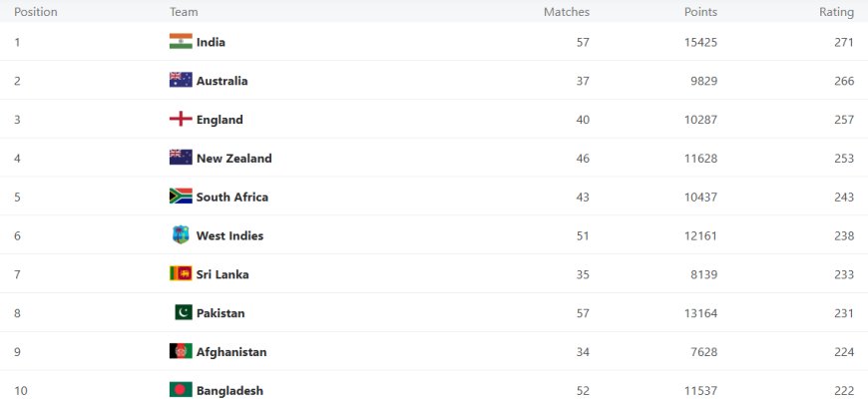Click the West Indies team logo
This screenshot has height=407, width=868.
181,235
